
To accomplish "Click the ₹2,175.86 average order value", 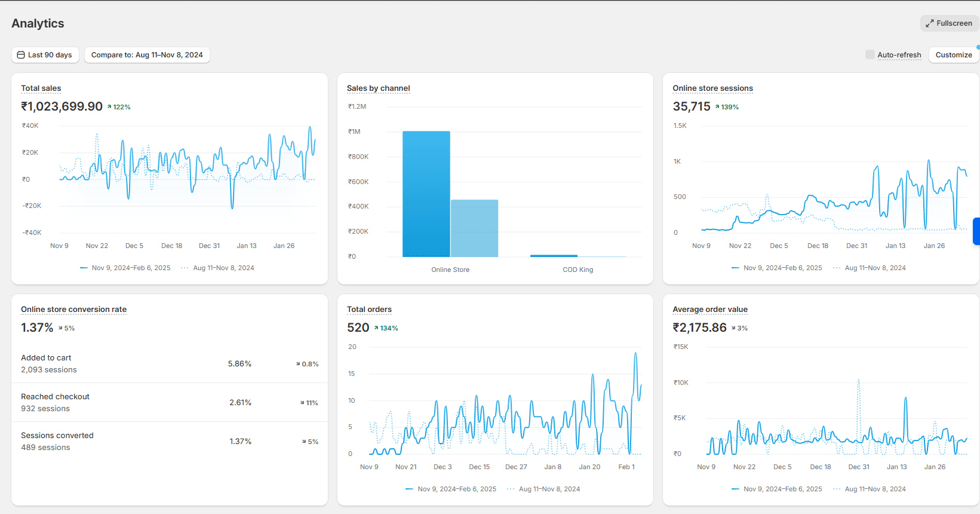I will [699, 328].
